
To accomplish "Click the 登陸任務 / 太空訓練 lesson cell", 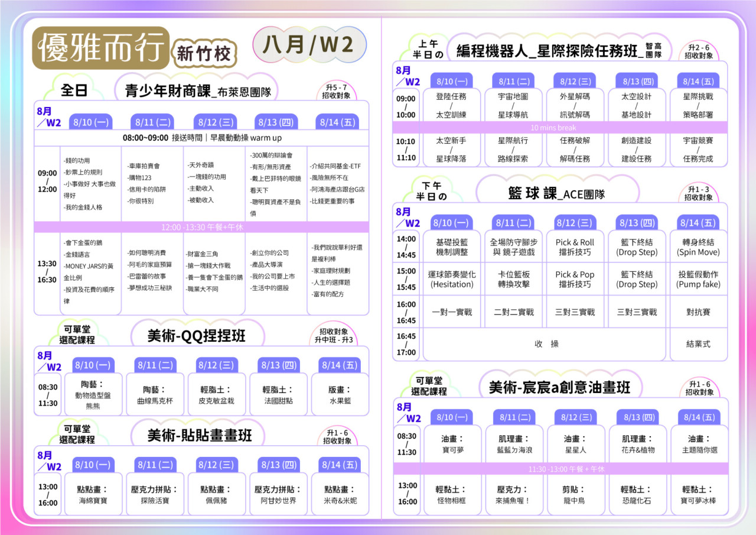I will pos(451,105).
